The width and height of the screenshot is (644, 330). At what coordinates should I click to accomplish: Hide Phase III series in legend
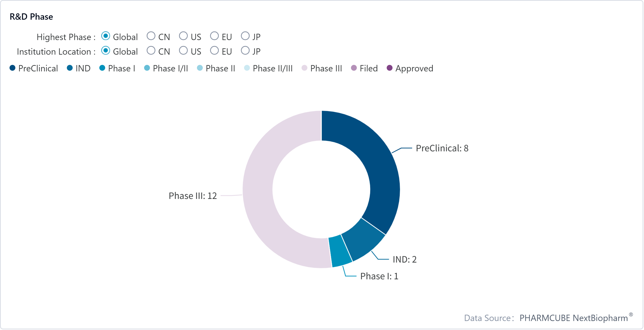tap(304, 68)
